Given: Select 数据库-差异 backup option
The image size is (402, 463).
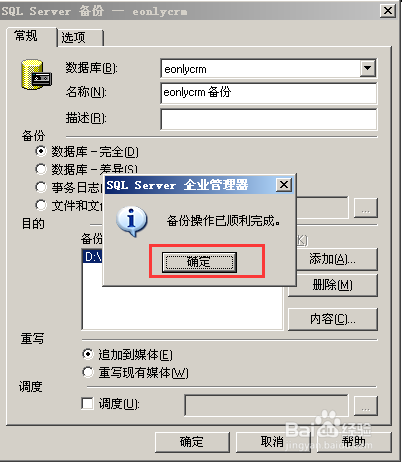Looking at the screenshot, I should click(x=41, y=169).
